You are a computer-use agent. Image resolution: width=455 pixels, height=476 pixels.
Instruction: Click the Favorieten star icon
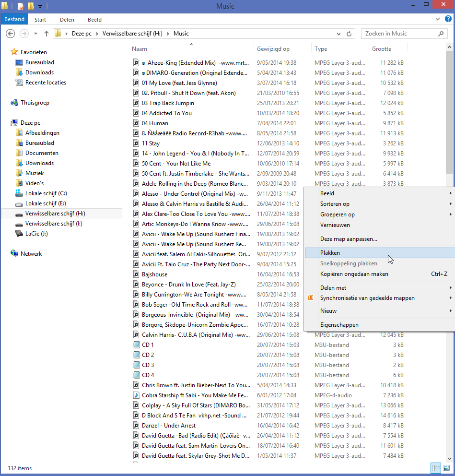point(14,52)
